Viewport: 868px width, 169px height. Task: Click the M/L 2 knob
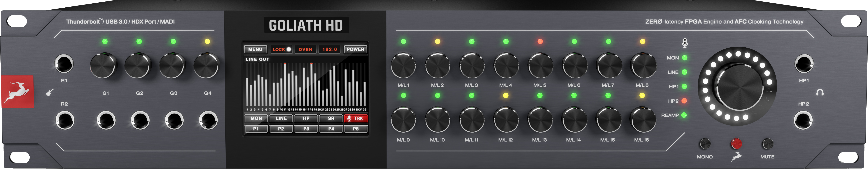(x=438, y=65)
